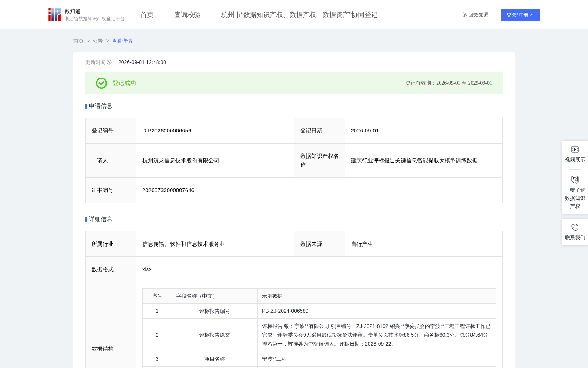Click the 建筑行业评标报告 data title cell
This screenshot has height=368, width=588.
[x=423, y=160]
